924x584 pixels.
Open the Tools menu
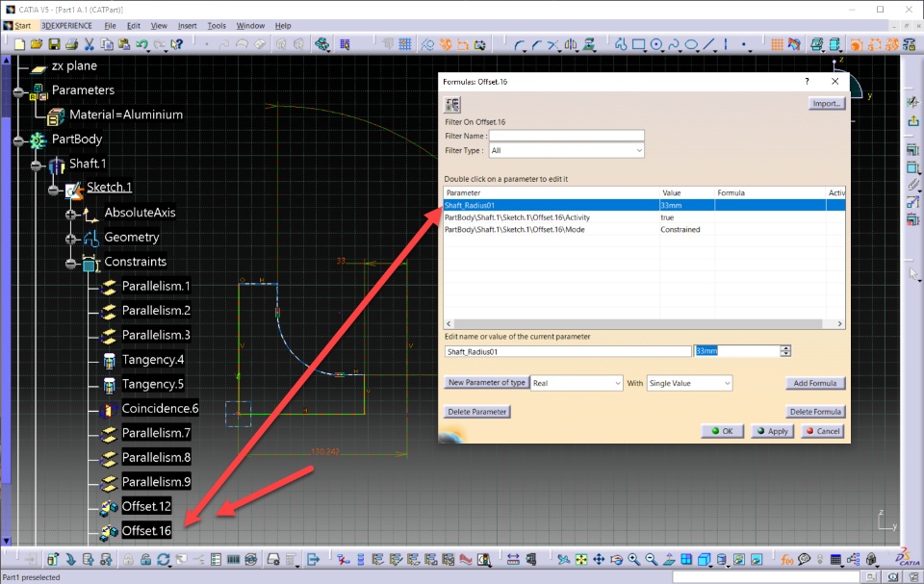[x=217, y=26]
